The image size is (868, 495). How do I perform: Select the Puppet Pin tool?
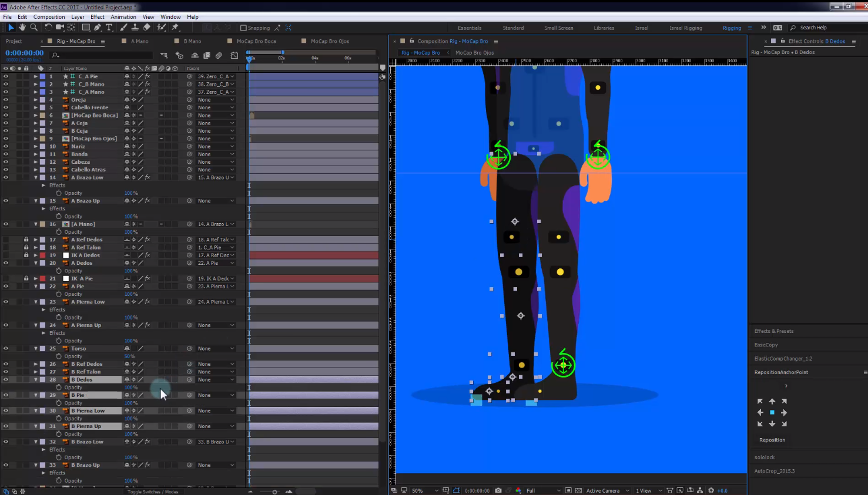pos(175,28)
